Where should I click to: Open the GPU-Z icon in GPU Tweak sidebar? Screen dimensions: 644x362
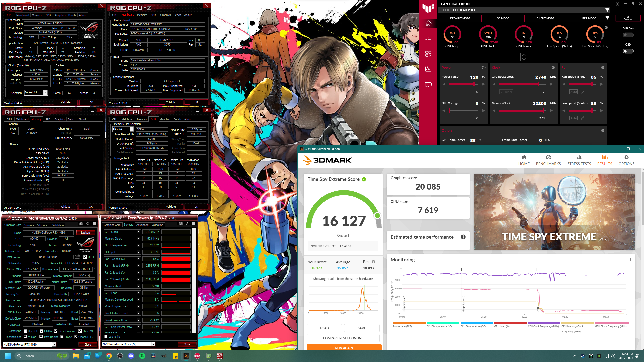tap(428, 84)
